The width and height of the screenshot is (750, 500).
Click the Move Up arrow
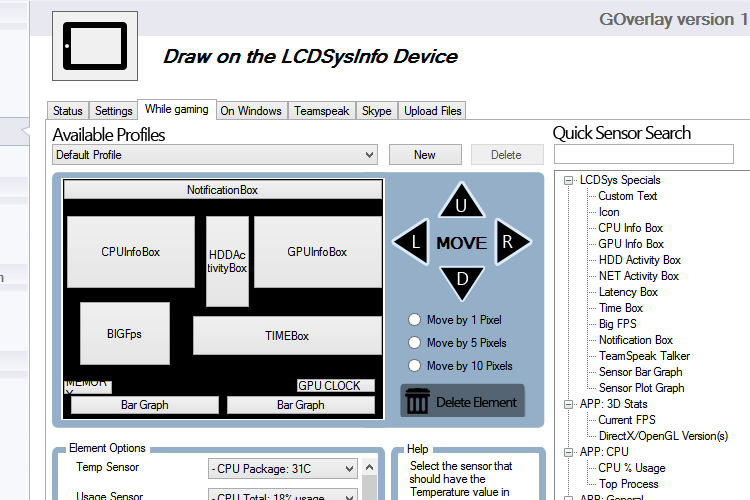point(462,201)
